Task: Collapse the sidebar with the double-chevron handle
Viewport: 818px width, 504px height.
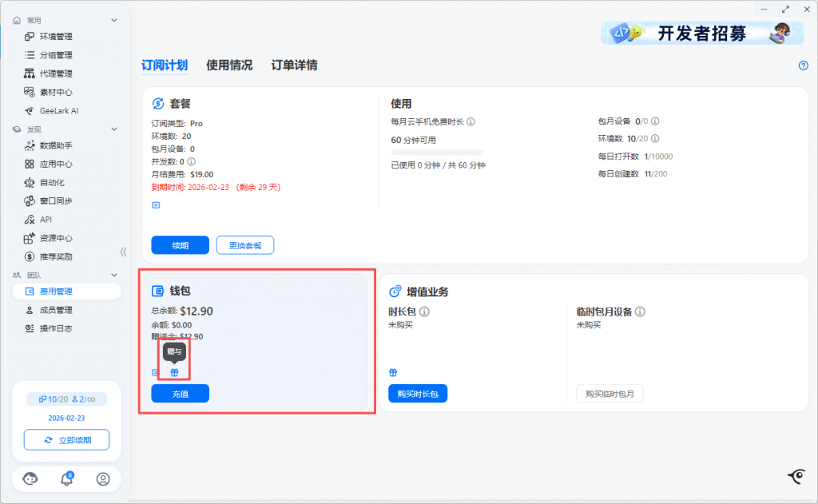Action: click(124, 252)
